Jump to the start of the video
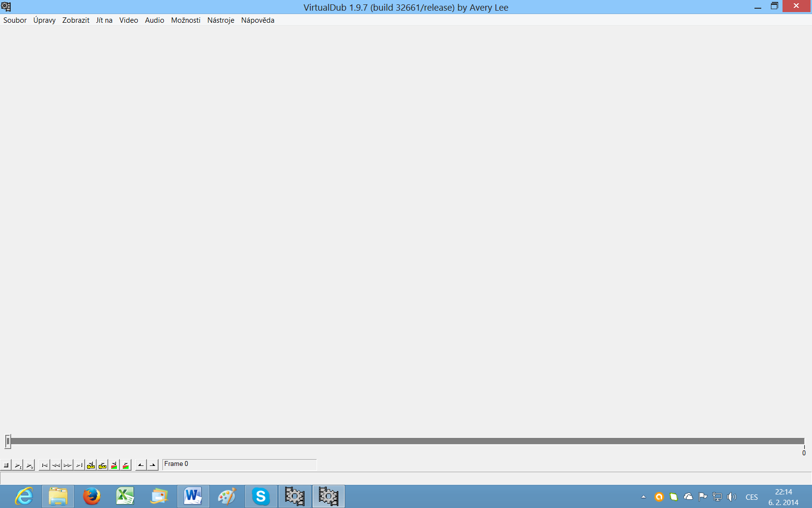This screenshot has height=508, width=812. click(44, 465)
